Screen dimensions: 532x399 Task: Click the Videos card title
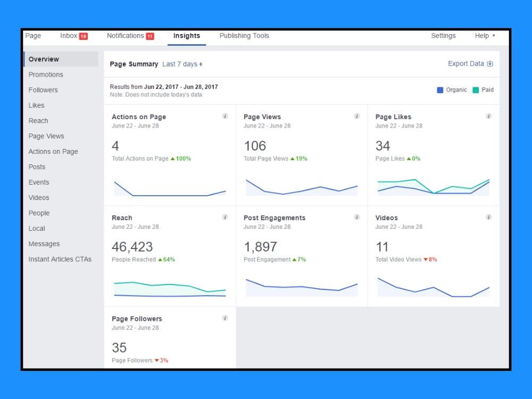click(x=386, y=218)
